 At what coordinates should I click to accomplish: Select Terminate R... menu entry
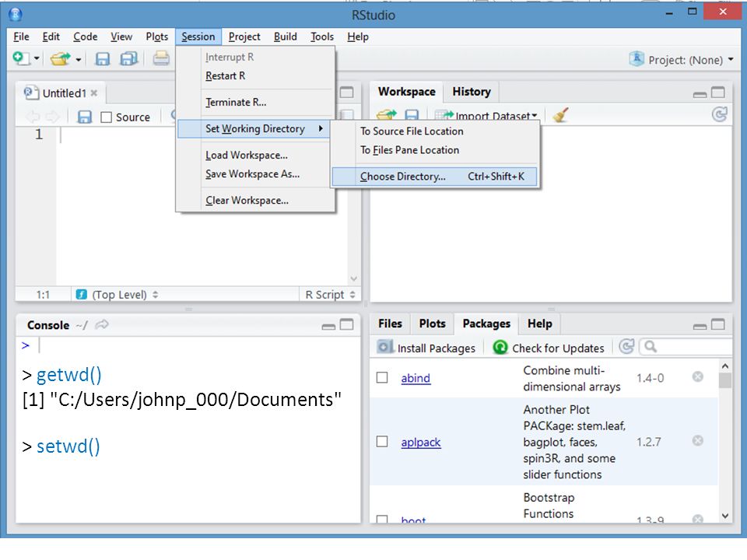pyautogui.click(x=255, y=103)
